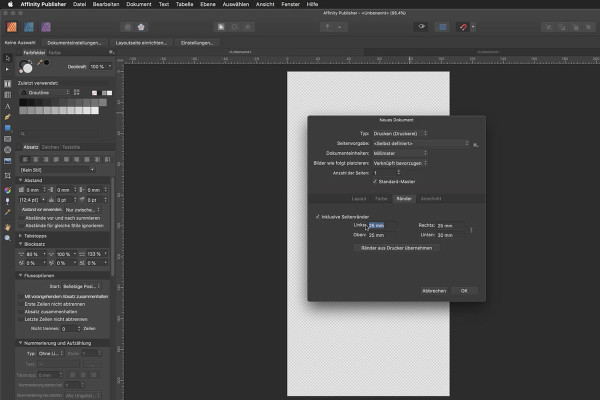Select the Table tool
This screenshot has width=600, height=400.
coord(8,95)
